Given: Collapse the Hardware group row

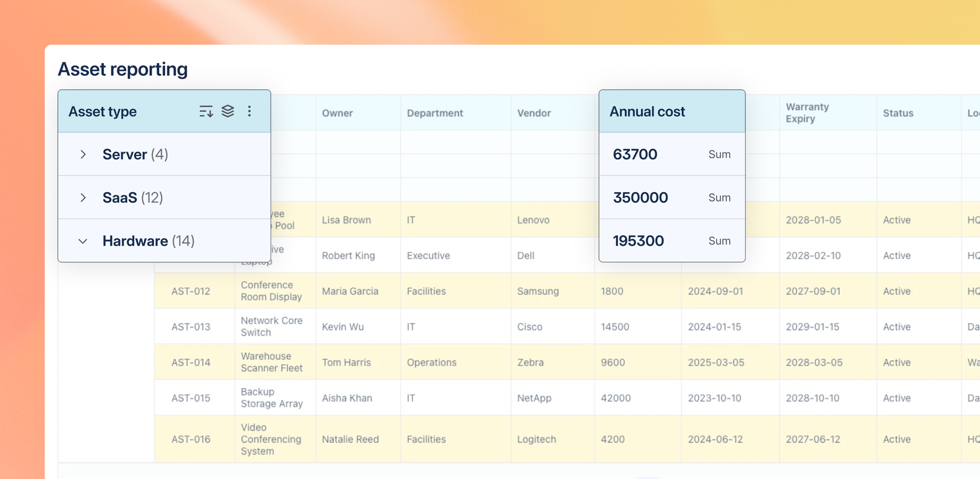Looking at the screenshot, I should (83, 241).
